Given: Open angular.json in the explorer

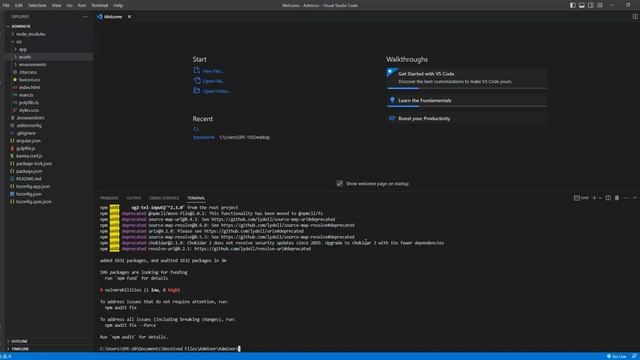Looking at the screenshot, I should click(x=28, y=141).
